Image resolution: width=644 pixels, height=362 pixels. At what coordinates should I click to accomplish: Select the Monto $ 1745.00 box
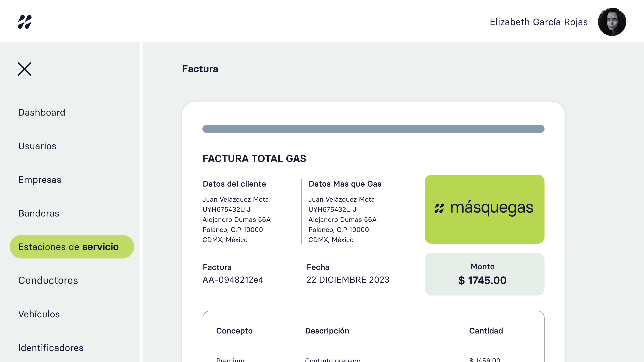pyautogui.click(x=484, y=274)
